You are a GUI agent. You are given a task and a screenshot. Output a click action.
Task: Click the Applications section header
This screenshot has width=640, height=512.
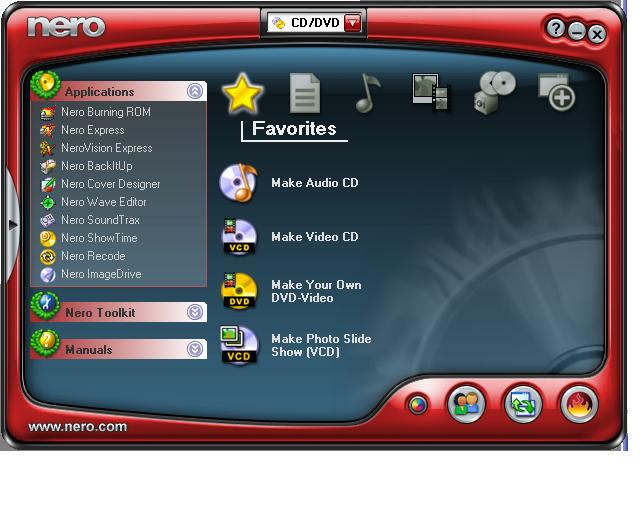point(119,91)
